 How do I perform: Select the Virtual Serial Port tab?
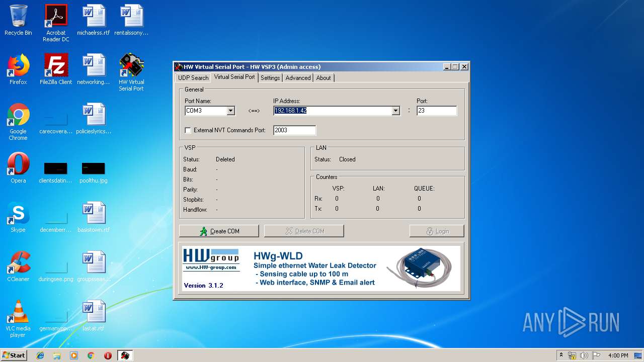[234, 77]
